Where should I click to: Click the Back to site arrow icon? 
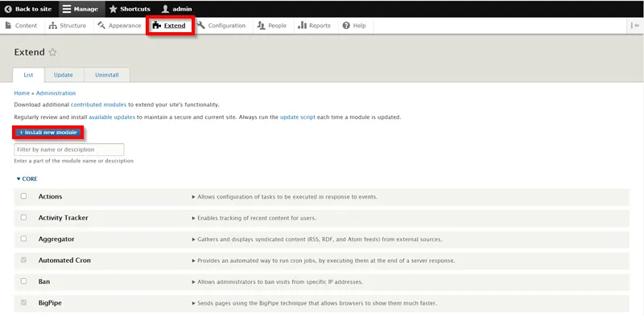point(8,9)
